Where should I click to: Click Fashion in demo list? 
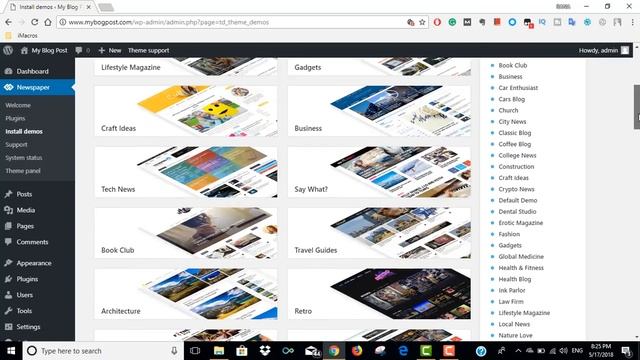[x=509, y=234]
